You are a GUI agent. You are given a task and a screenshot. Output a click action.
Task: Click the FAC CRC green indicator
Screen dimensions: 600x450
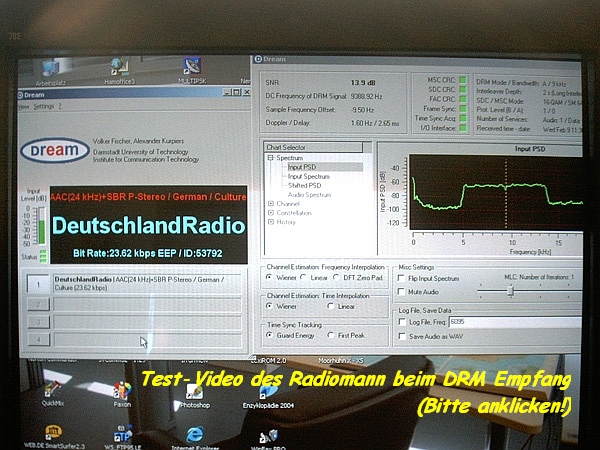coord(463,99)
